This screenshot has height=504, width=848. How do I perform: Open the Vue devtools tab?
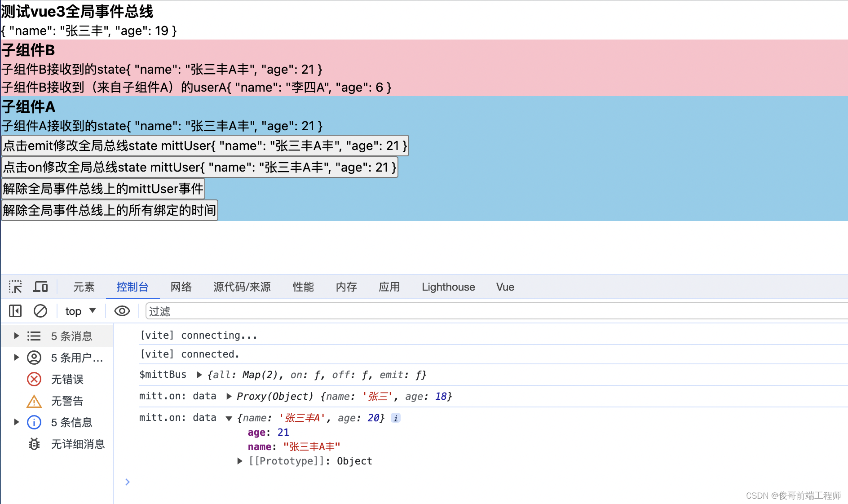pos(505,287)
